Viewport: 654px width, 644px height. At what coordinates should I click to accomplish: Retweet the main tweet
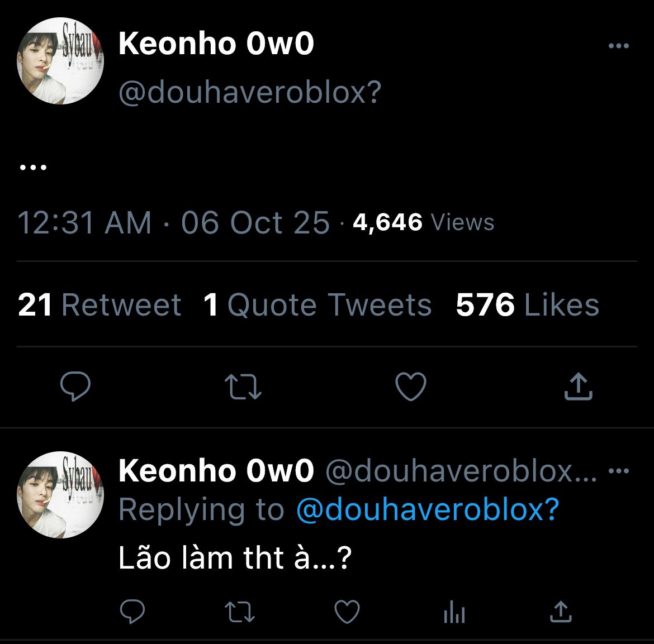coord(243,387)
